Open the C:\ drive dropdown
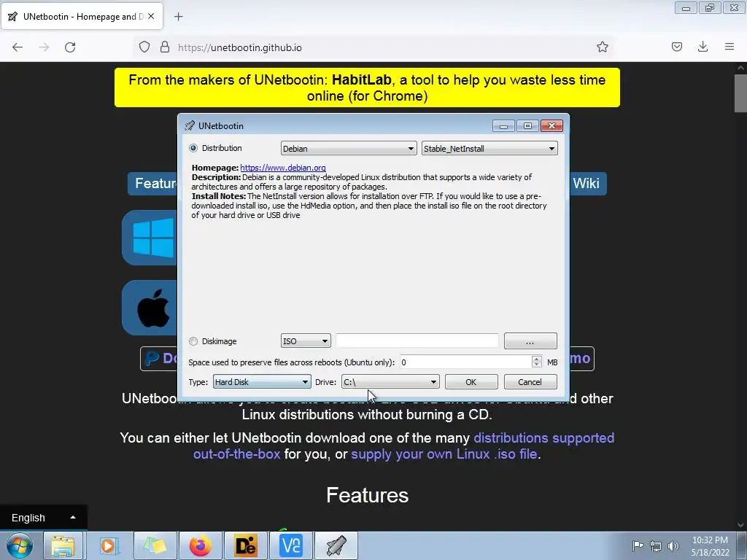 pos(390,382)
